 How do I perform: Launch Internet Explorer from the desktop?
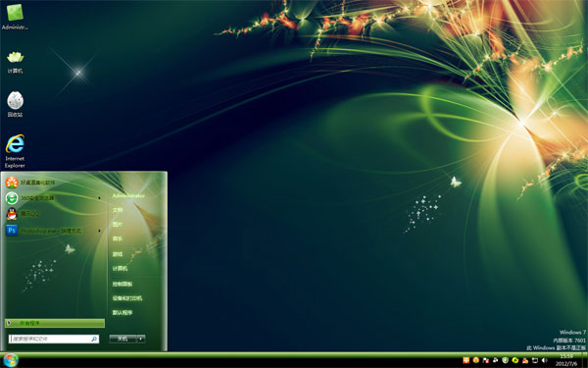(x=15, y=151)
